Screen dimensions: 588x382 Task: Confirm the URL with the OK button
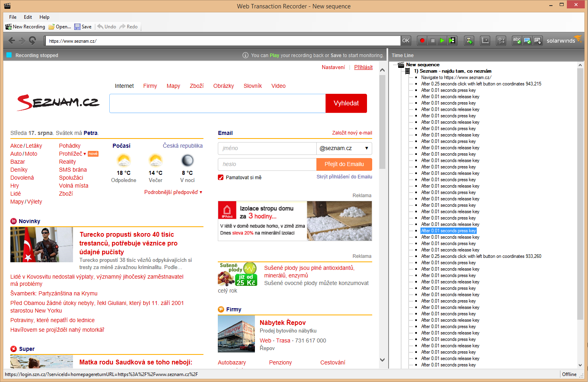point(406,41)
